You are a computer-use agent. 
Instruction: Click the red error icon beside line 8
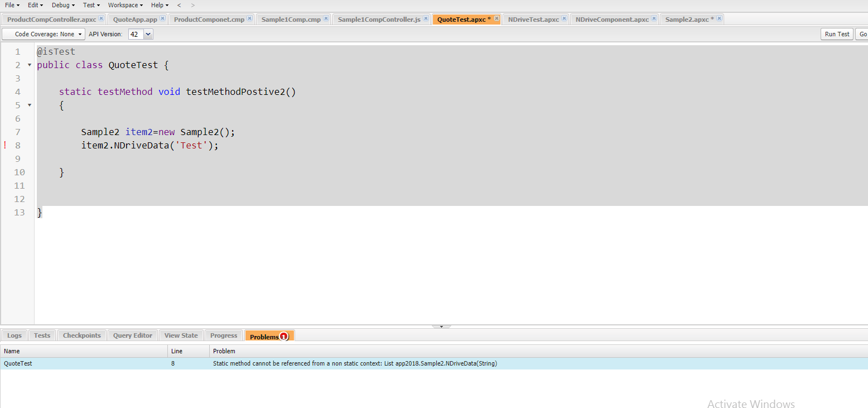(x=4, y=145)
